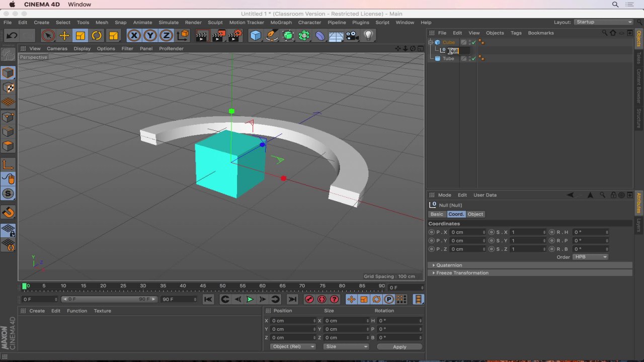The image size is (644, 362).
Task: Click the Render View clapperboard icon
Action: coord(202,35)
